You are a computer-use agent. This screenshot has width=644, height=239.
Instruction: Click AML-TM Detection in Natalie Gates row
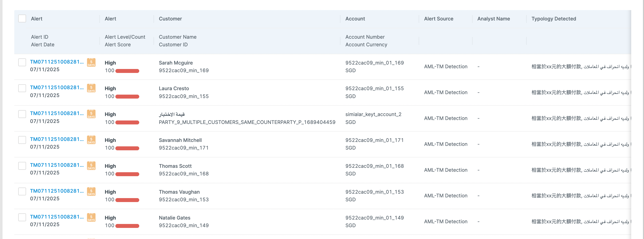[445, 222]
